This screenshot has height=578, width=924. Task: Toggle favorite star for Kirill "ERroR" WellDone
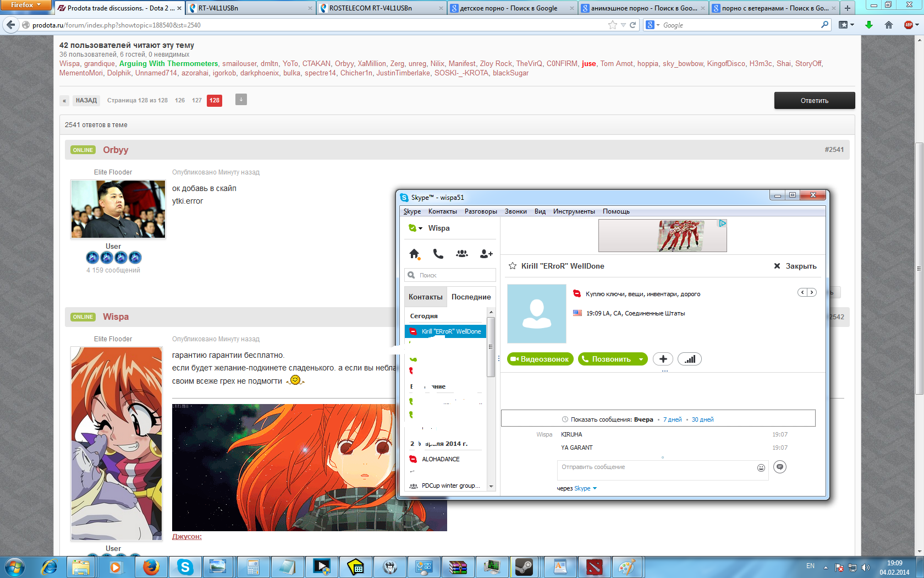click(x=513, y=266)
